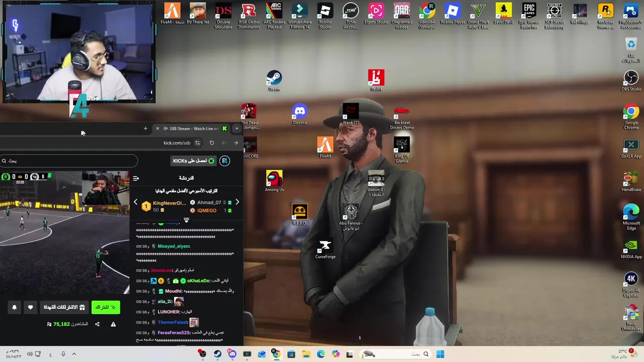Open the Recycle Bin on the desktop
This screenshot has height=362, width=644.
pyautogui.click(x=631, y=49)
